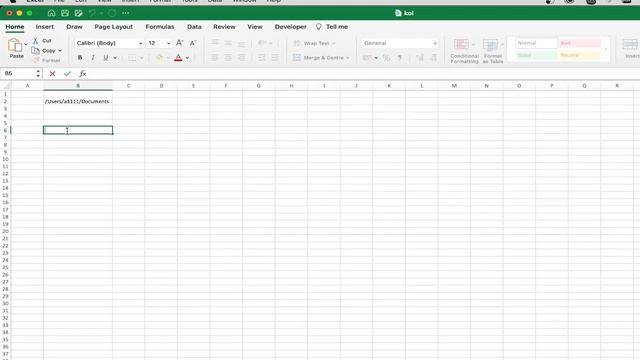
Task: Select the Neutral cell style
Action: coord(580,55)
